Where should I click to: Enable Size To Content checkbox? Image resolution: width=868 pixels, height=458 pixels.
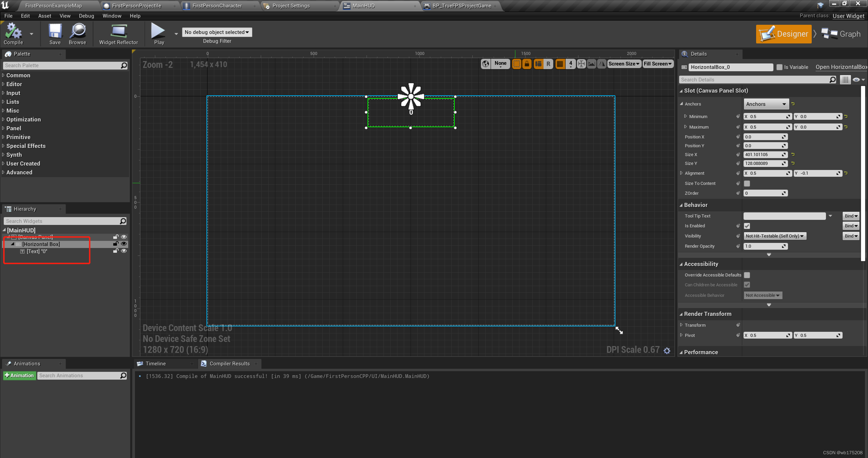747,183
